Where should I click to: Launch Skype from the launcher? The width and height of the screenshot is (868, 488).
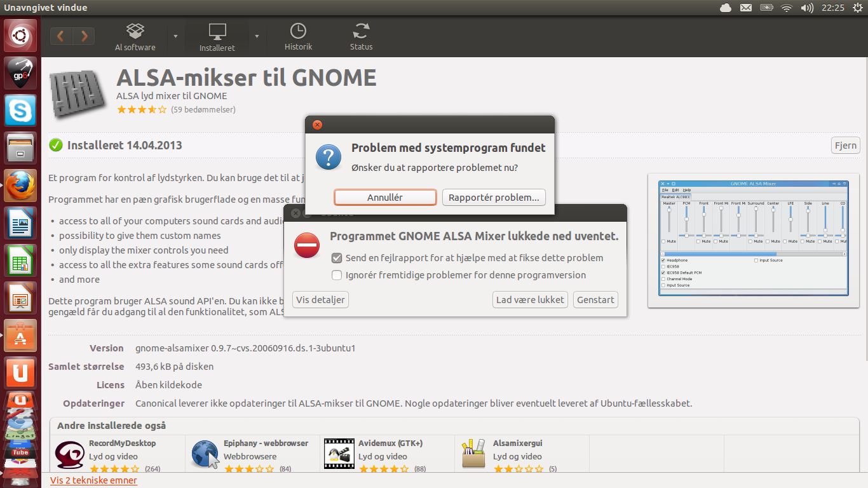coord(20,111)
